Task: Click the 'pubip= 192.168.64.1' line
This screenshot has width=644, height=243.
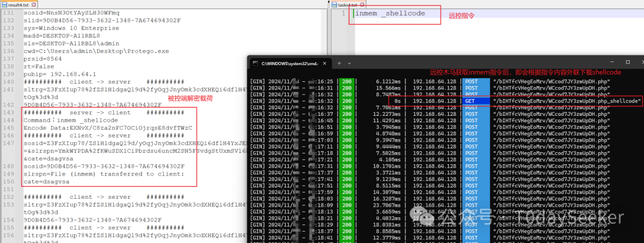Action: tap(60, 74)
